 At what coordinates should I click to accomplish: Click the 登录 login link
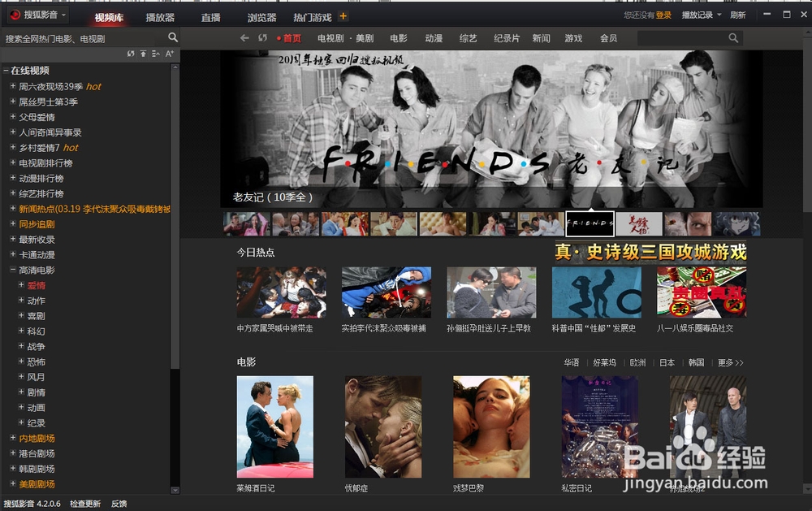coord(663,15)
